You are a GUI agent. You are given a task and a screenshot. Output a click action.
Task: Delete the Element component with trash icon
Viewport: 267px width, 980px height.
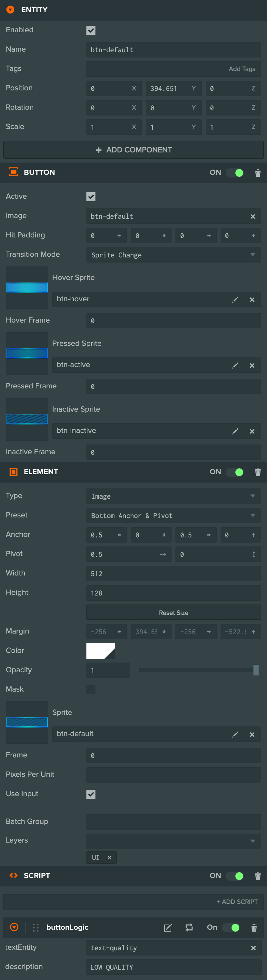tap(258, 472)
